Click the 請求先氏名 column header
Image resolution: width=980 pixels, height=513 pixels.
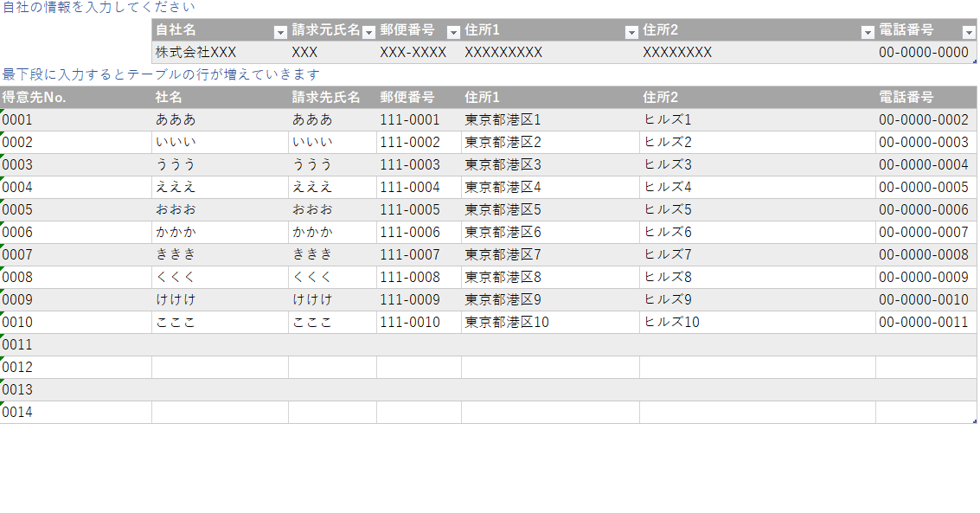[x=325, y=97]
